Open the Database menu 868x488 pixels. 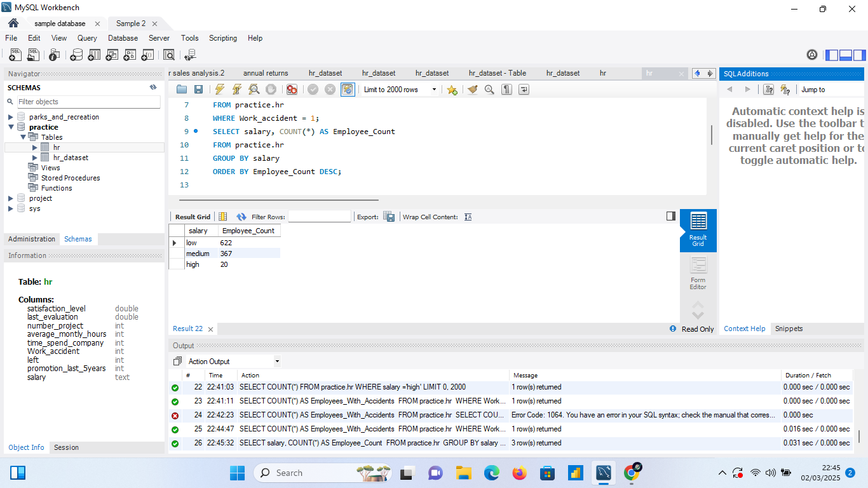click(x=123, y=38)
